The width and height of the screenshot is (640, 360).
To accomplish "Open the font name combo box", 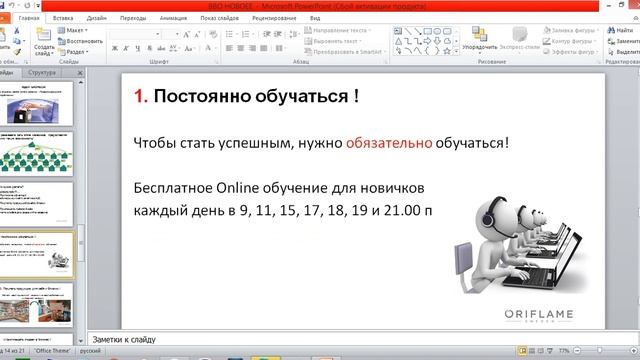I will [x=135, y=35].
